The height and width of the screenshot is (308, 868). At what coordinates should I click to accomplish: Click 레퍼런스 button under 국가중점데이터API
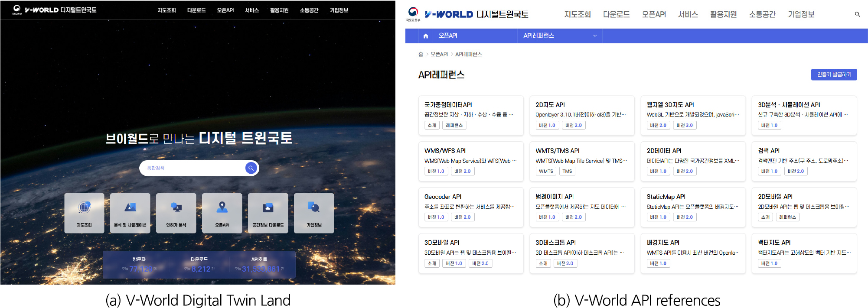tap(454, 125)
